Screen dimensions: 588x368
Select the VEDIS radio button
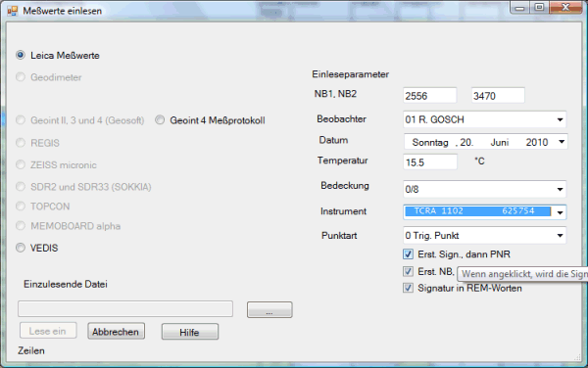(x=21, y=248)
